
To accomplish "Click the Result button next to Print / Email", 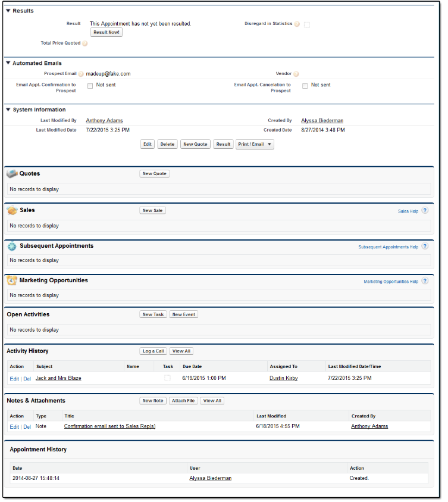I will [x=223, y=144].
